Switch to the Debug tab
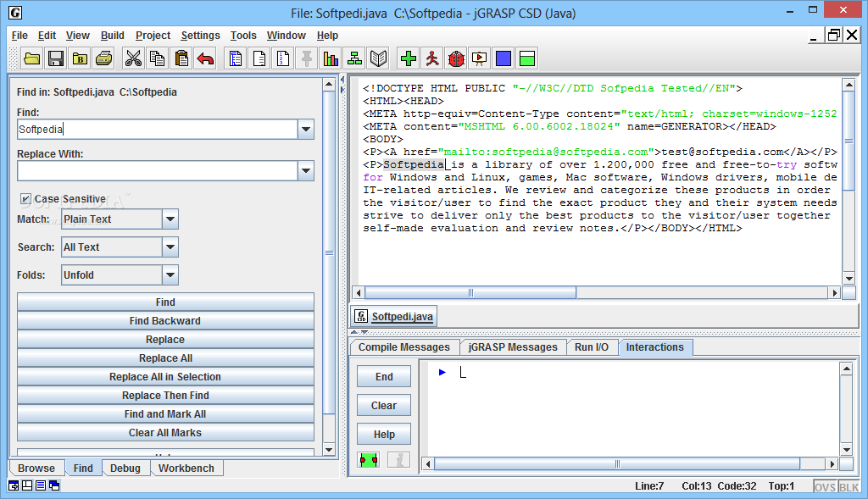Screen dimensions: 868x499 pos(125,468)
